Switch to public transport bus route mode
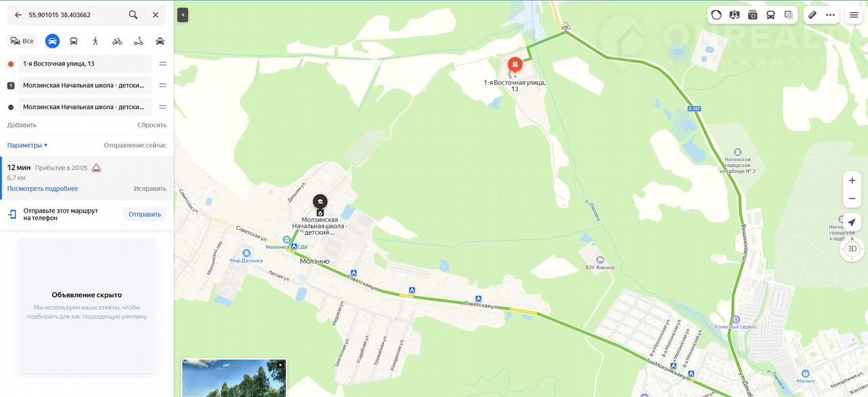Viewport: 868px width, 397px height. point(74,41)
